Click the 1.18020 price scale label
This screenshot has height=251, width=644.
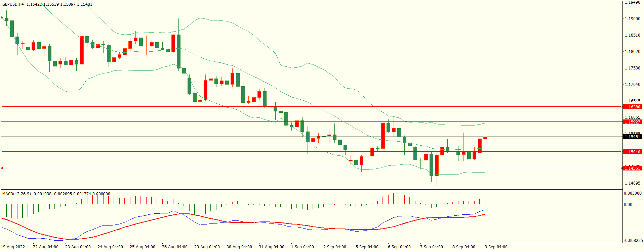click(633, 52)
